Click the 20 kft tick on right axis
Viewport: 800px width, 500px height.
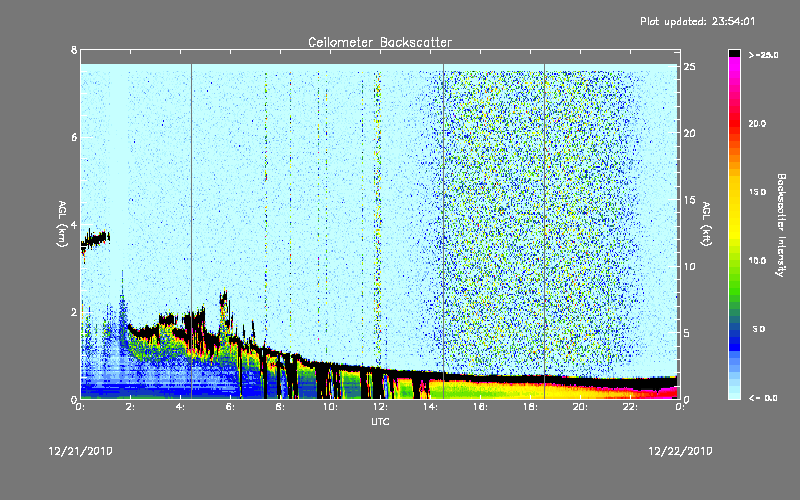690,133
